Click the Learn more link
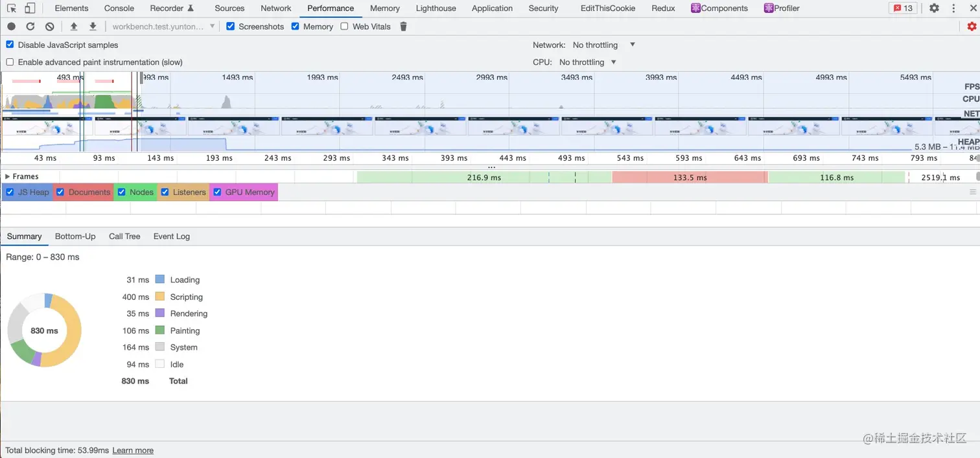The width and height of the screenshot is (980, 458). click(x=133, y=450)
